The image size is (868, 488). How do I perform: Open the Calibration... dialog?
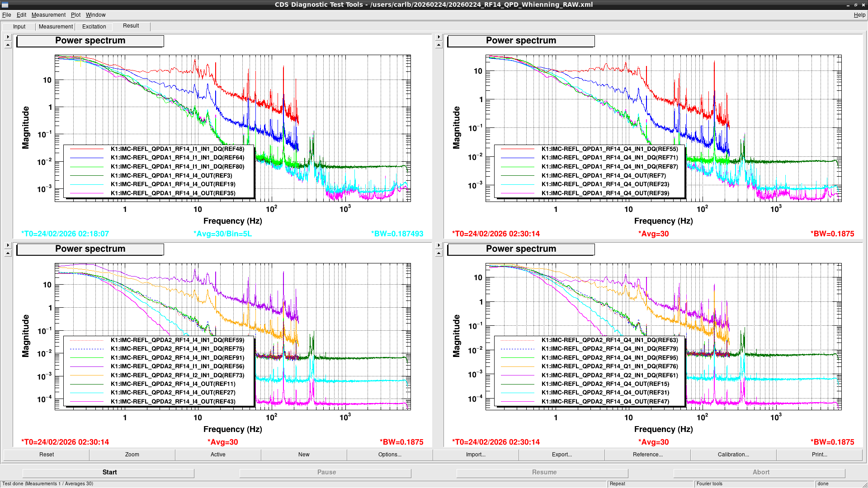click(x=733, y=455)
